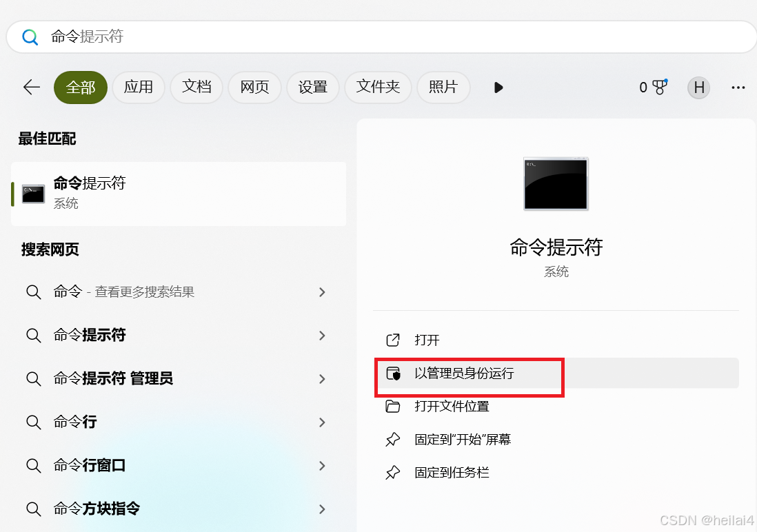757x532 pixels.
Task: Expand chevron for 命令方块指令
Action: (x=322, y=509)
